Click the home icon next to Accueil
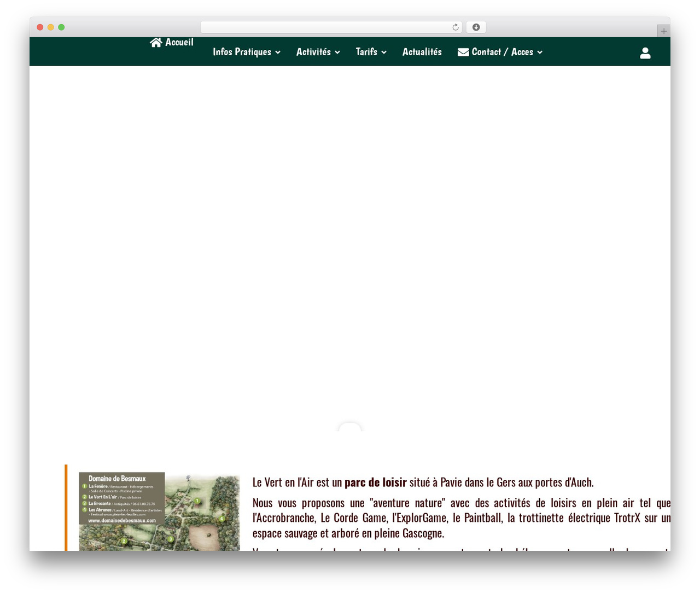 pos(156,42)
